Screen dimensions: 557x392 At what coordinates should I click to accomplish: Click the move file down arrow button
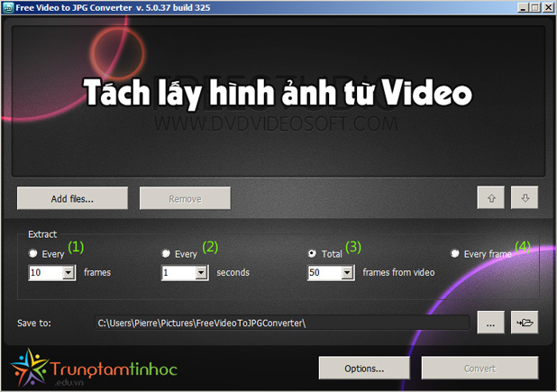tap(525, 197)
